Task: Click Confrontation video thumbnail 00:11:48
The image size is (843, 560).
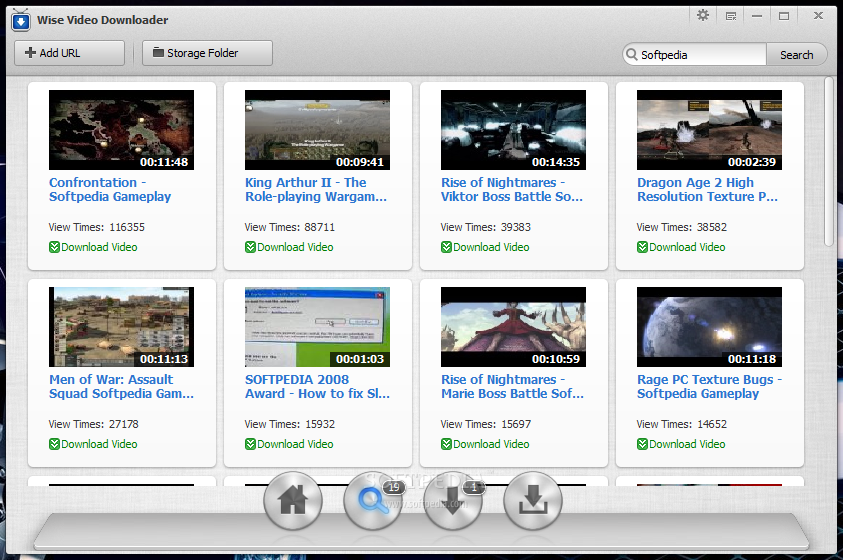Action: point(122,130)
